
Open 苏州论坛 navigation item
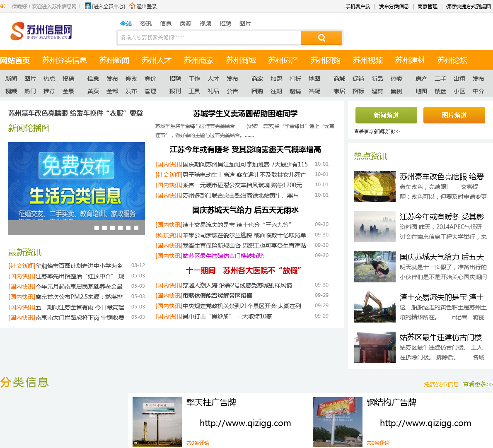pos(452,60)
